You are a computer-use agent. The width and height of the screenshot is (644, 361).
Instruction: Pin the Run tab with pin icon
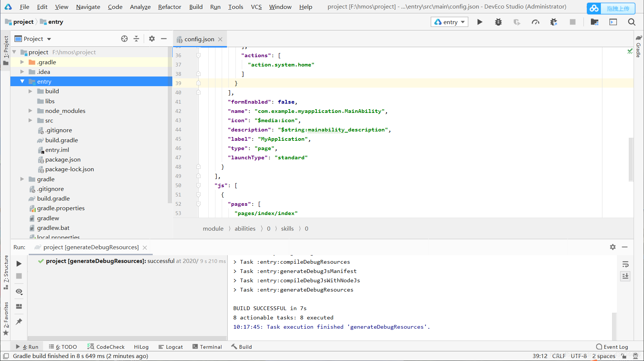click(19, 321)
